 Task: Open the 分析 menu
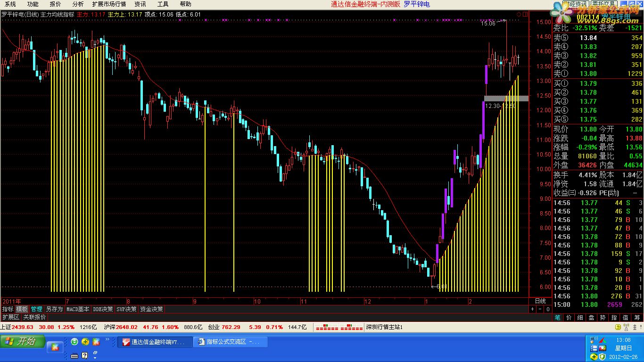[78, 4]
